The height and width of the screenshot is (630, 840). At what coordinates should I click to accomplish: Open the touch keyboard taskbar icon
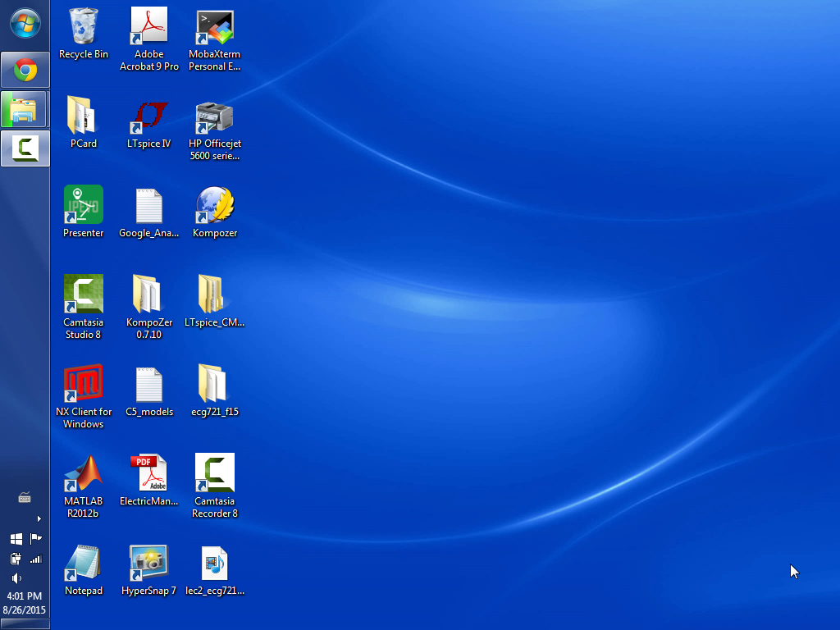pos(25,498)
